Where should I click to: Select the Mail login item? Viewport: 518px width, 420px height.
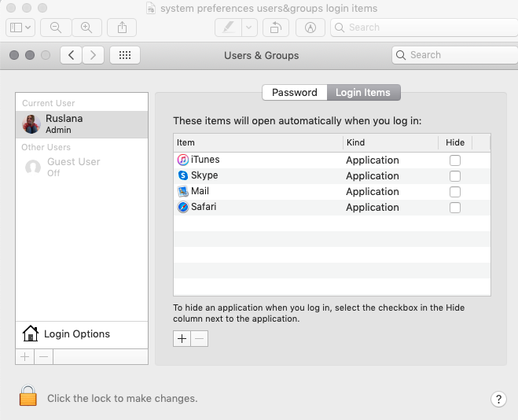pos(332,192)
